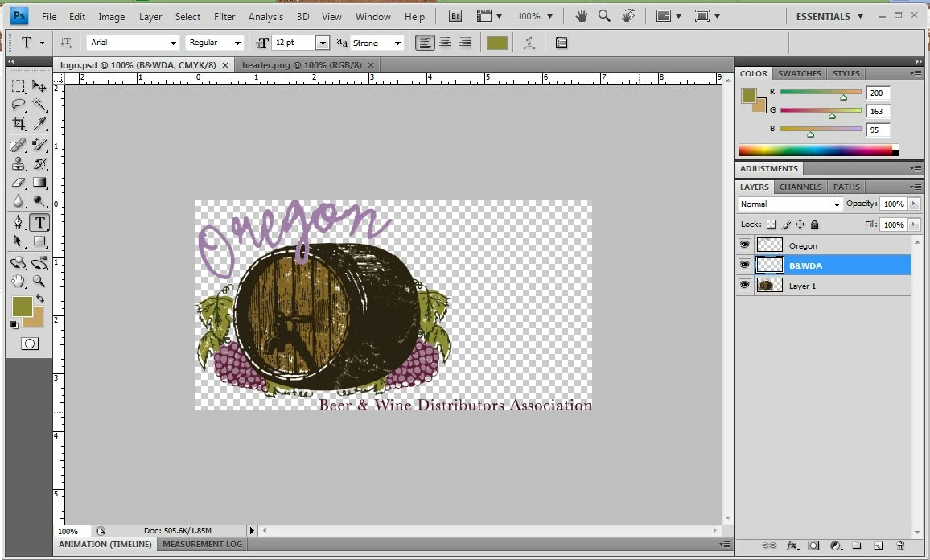Open the Filter menu
The image size is (930, 560).
pyautogui.click(x=224, y=17)
